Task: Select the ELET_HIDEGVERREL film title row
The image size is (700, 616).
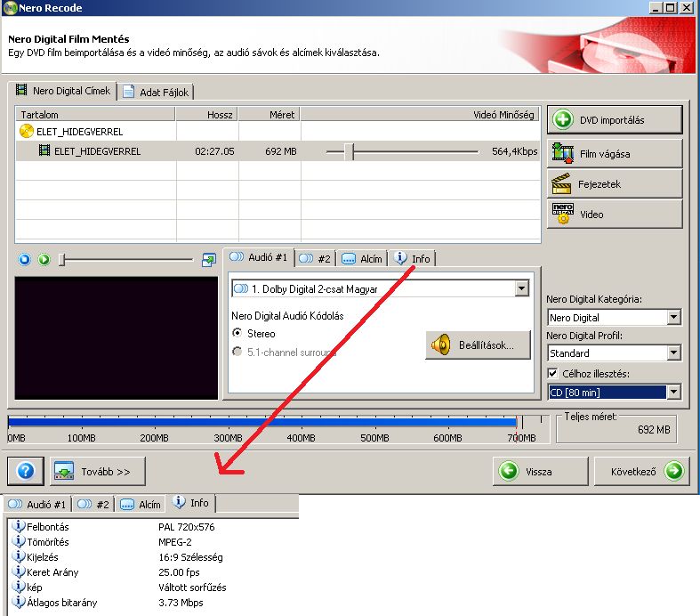Action: [278, 151]
